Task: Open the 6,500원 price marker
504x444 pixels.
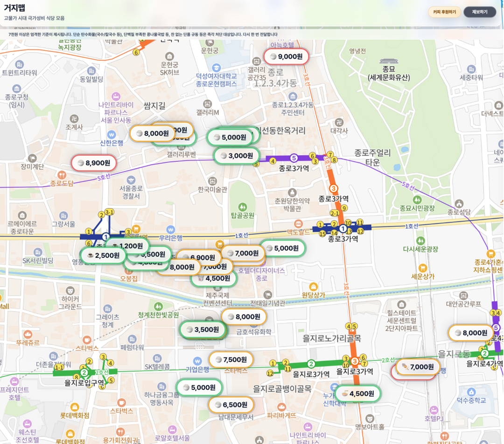Action: [231, 405]
